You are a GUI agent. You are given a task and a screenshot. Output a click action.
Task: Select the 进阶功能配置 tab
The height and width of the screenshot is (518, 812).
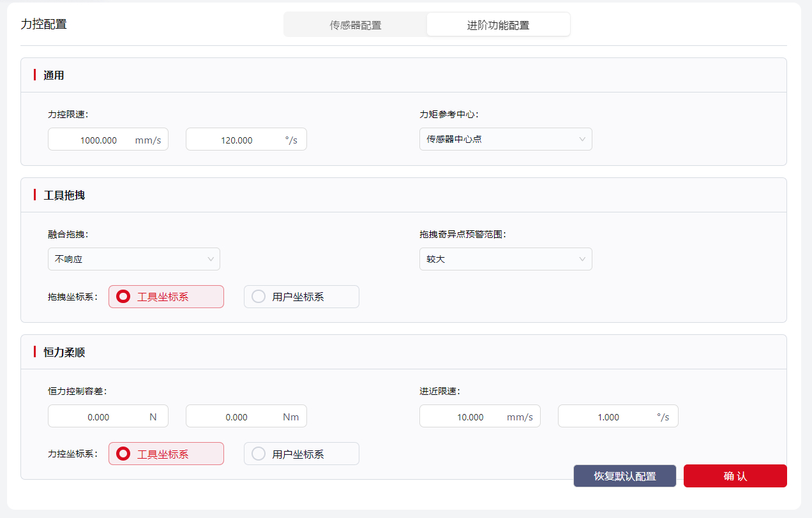click(498, 26)
